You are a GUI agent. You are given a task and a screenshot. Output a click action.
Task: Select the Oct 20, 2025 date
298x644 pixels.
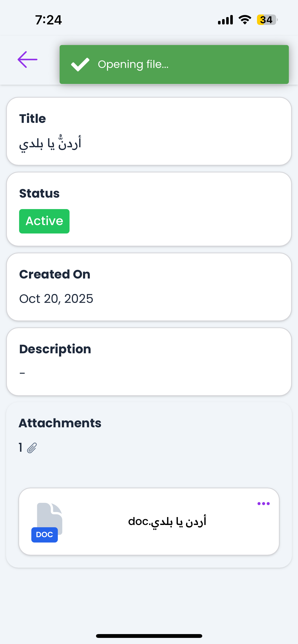(x=56, y=299)
